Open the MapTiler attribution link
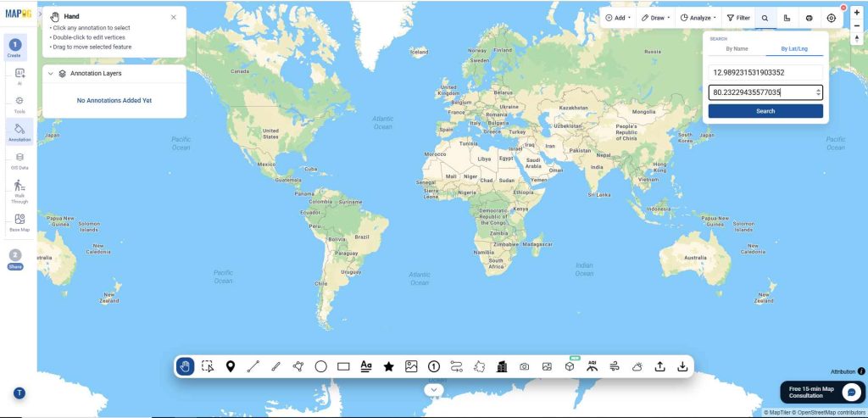868x418 pixels. [776, 412]
